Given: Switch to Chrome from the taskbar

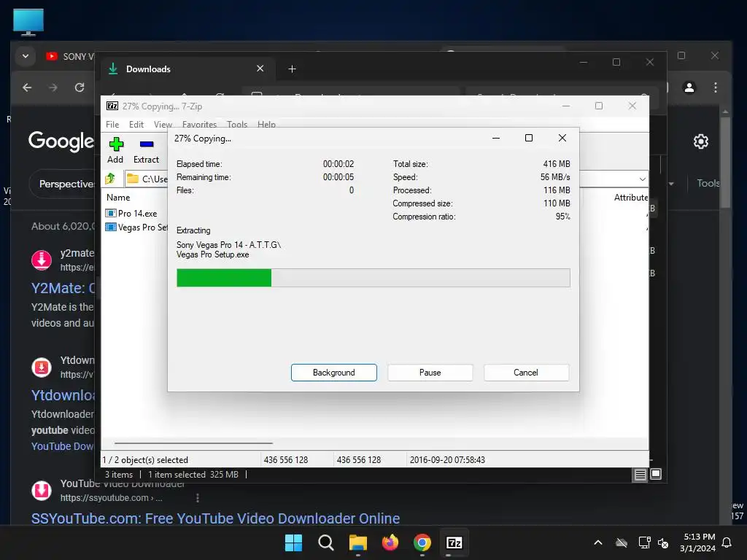Looking at the screenshot, I should pyautogui.click(x=422, y=542).
